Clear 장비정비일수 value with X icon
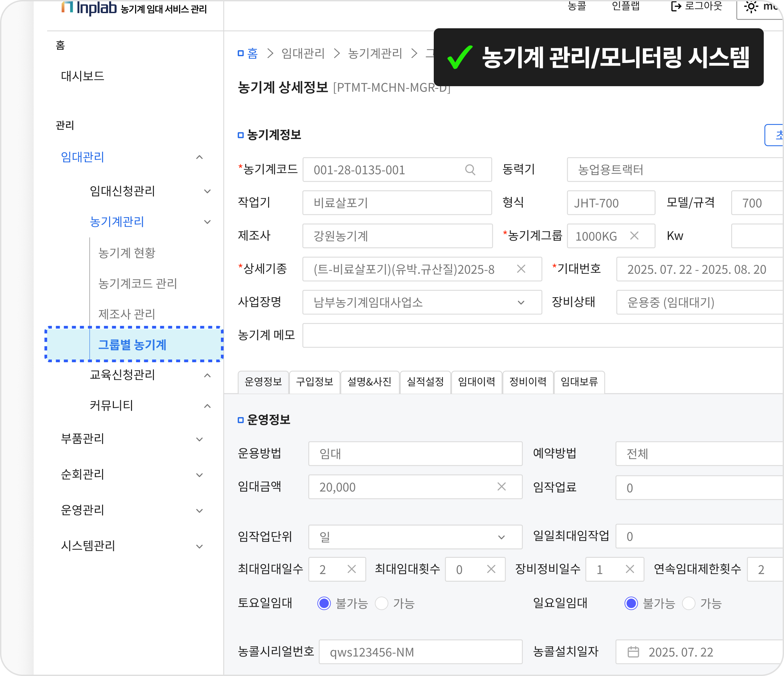The width and height of the screenshot is (784, 676). (630, 569)
